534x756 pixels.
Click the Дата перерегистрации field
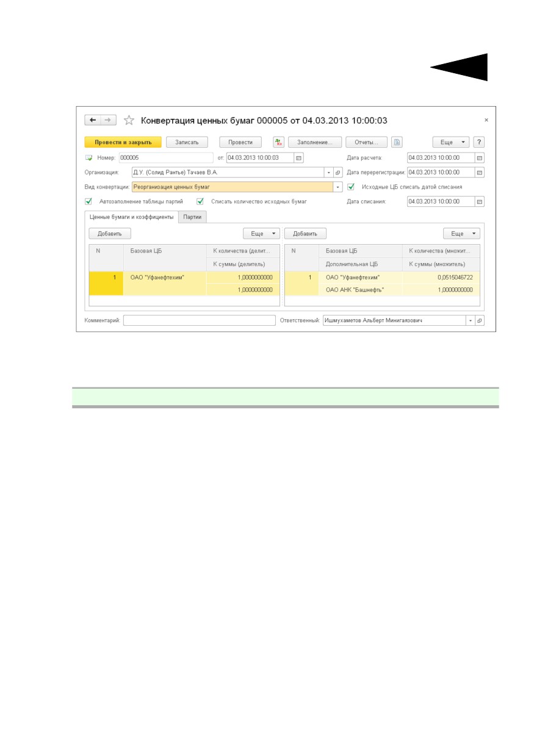click(x=441, y=173)
